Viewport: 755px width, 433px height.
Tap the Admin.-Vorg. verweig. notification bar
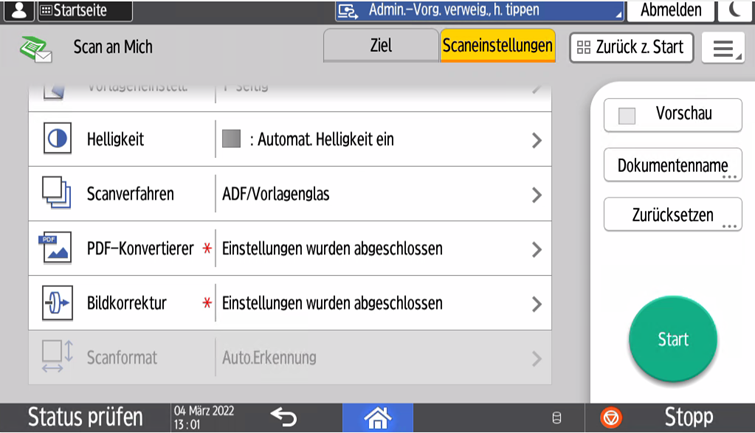click(474, 10)
